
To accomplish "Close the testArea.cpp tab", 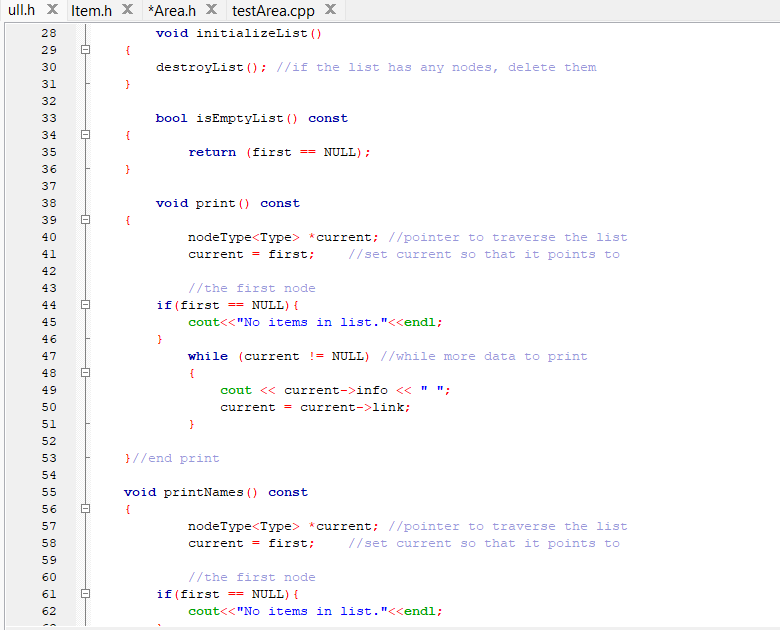I will pos(330,9).
